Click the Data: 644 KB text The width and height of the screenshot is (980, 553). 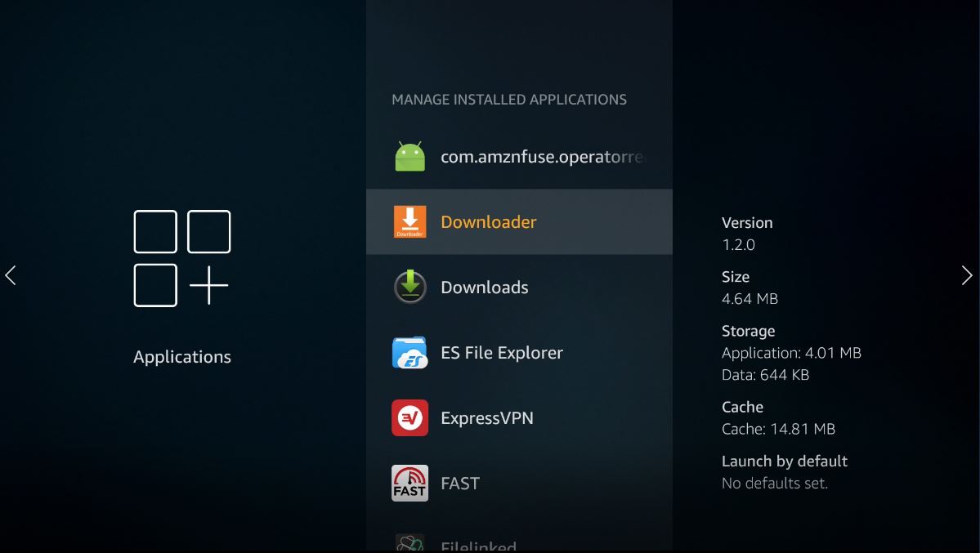pyautogui.click(x=766, y=375)
